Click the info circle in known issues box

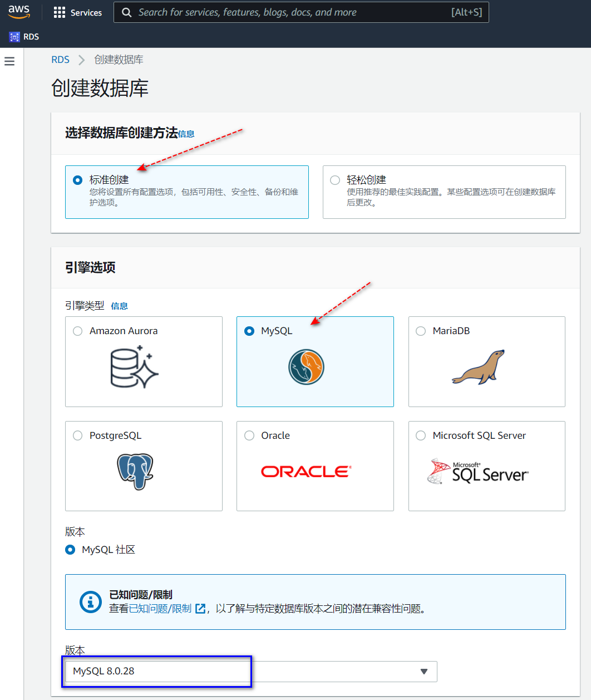click(91, 602)
